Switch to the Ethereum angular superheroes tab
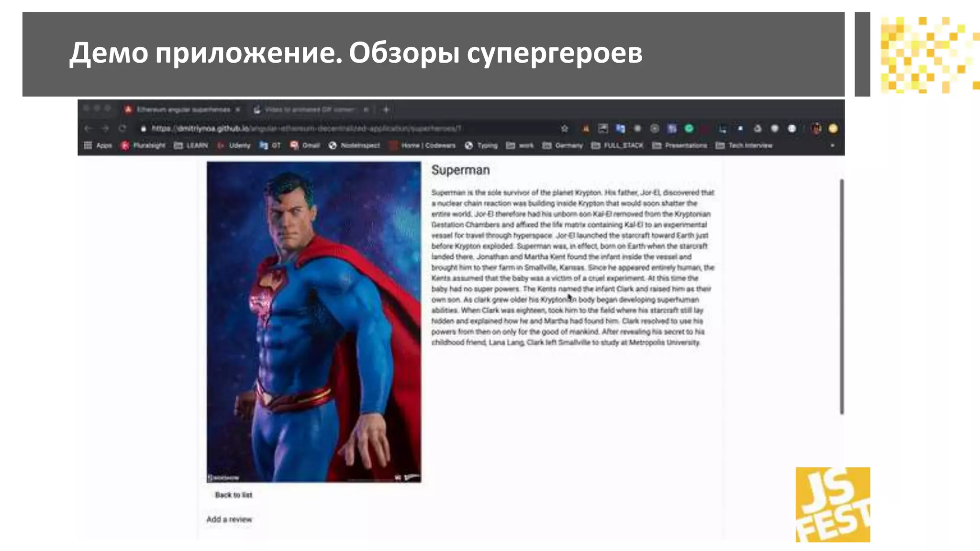Screen dimensions: 980x551 pyautogui.click(x=182, y=110)
